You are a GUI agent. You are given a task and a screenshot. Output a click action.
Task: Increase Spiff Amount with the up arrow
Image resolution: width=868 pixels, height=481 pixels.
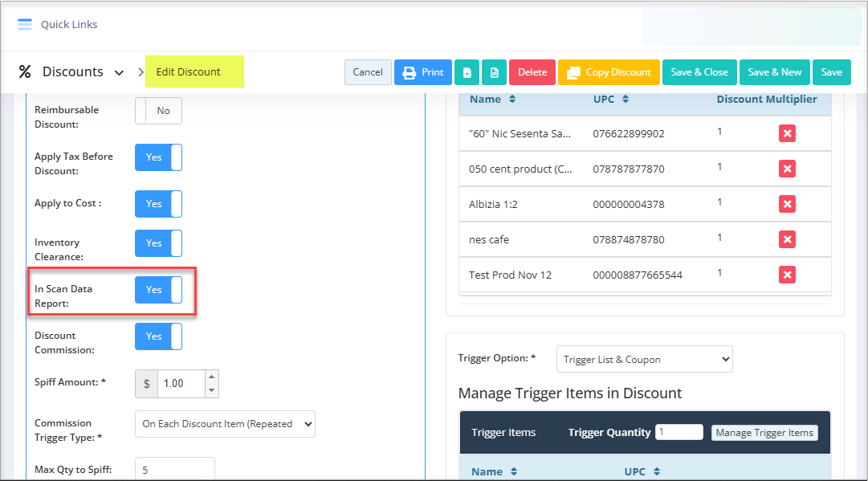click(211, 377)
